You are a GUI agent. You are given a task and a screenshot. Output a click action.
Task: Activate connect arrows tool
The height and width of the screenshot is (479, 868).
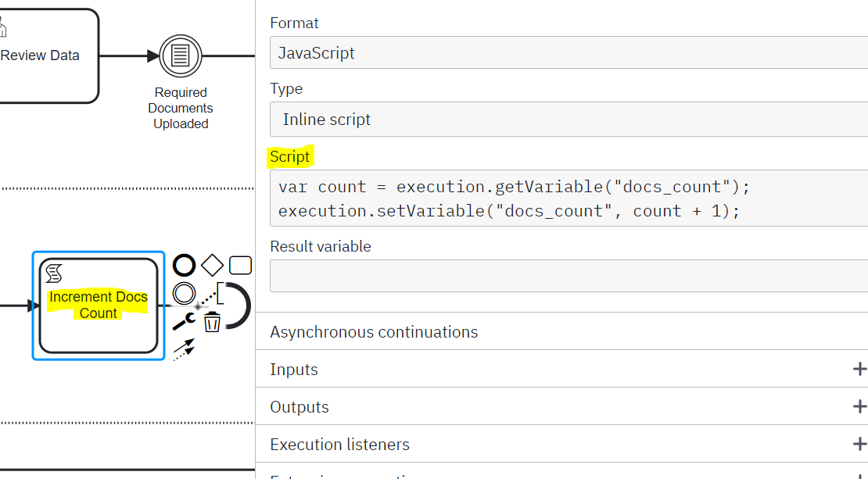(184, 349)
